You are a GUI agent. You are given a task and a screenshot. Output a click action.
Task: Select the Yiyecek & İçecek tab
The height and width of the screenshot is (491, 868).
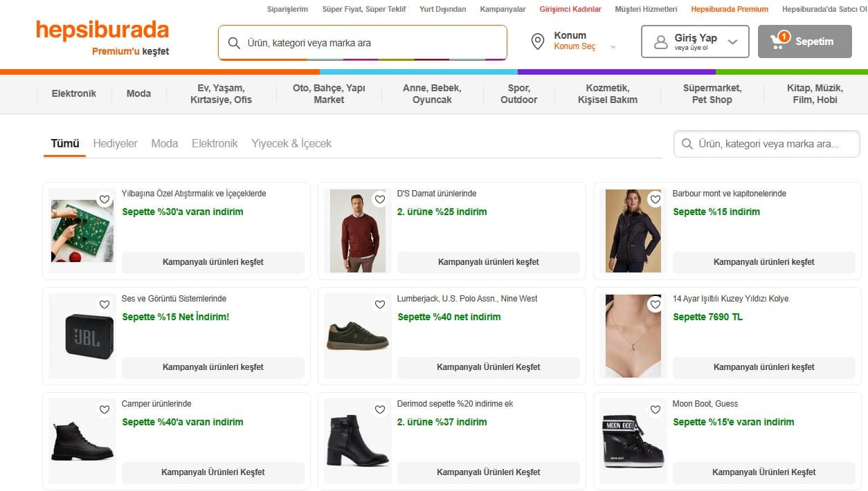coord(291,143)
